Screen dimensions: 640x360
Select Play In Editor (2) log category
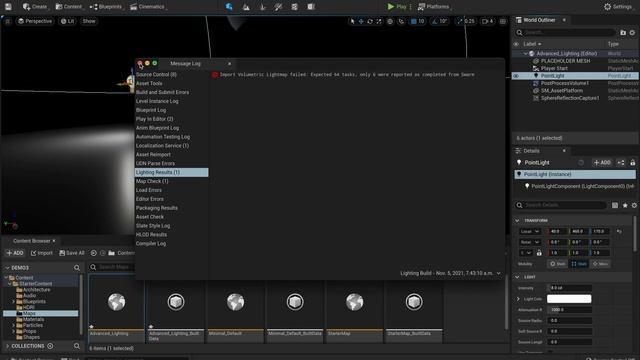click(171, 119)
